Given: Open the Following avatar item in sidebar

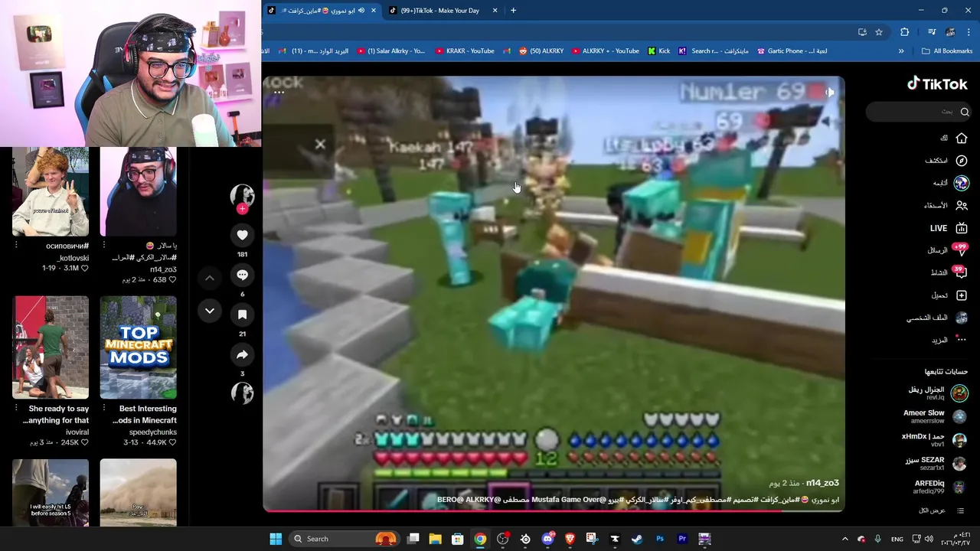Looking at the screenshot, I should 950,183.
